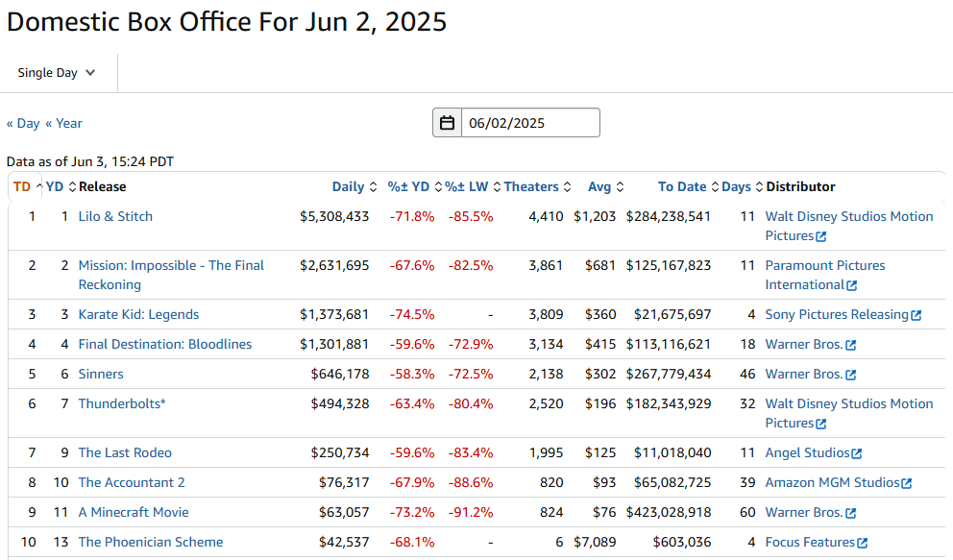
Task: Select Lilo & Stitch total $284,238,541
Action: [x=669, y=216]
